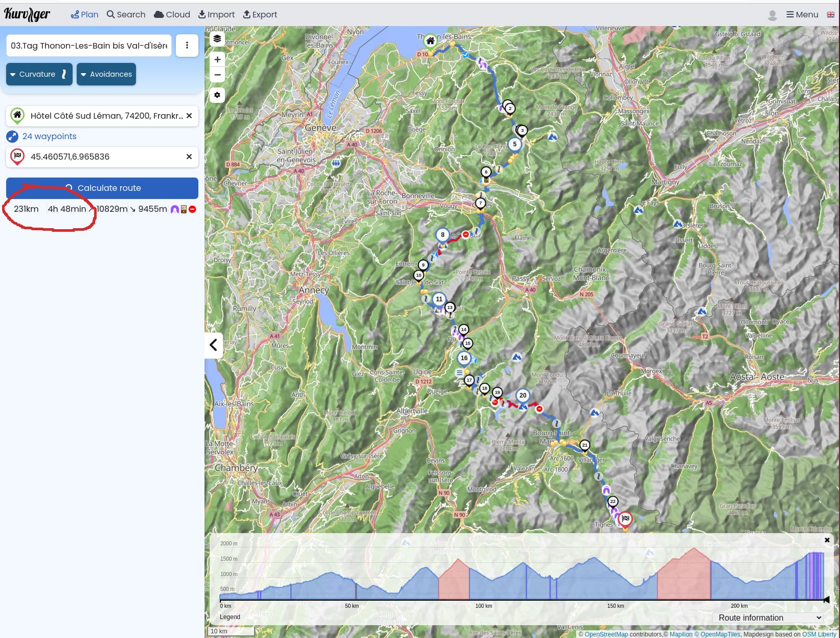Edit the route name text field
The width and height of the screenshot is (840, 638).
88,46
